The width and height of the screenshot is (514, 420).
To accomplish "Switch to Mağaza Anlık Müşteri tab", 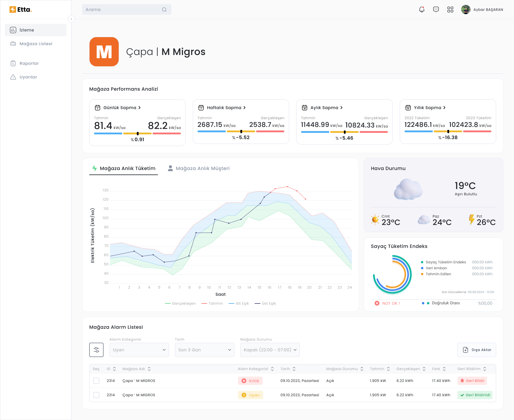I will tap(199, 168).
